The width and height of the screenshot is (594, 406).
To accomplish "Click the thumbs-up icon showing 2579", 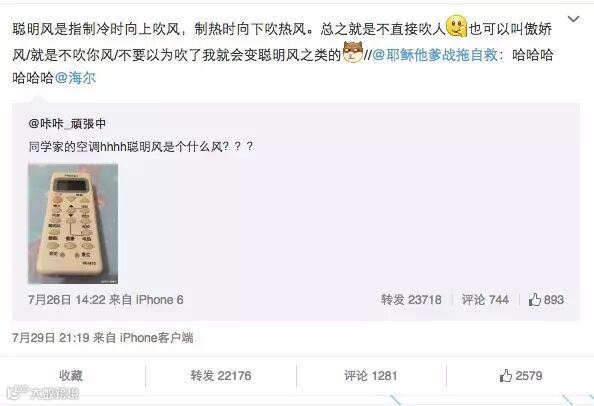I will (506, 376).
